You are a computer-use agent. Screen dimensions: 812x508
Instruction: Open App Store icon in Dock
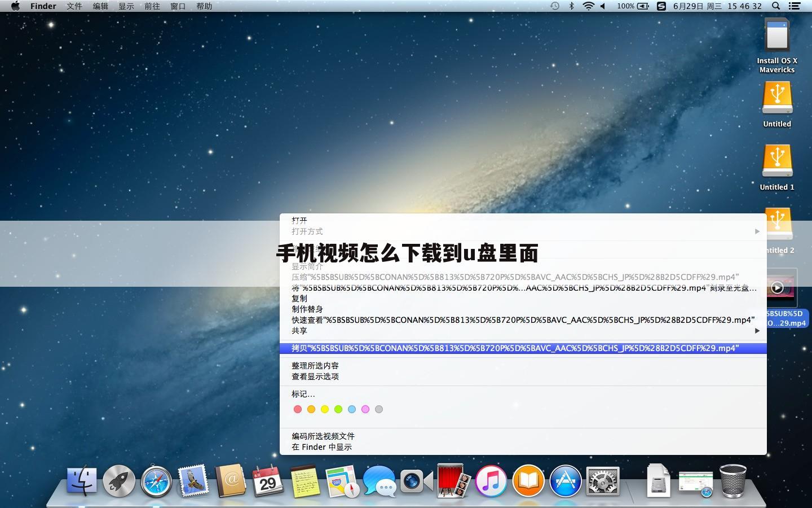pyautogui.click(x=565, y=481)
